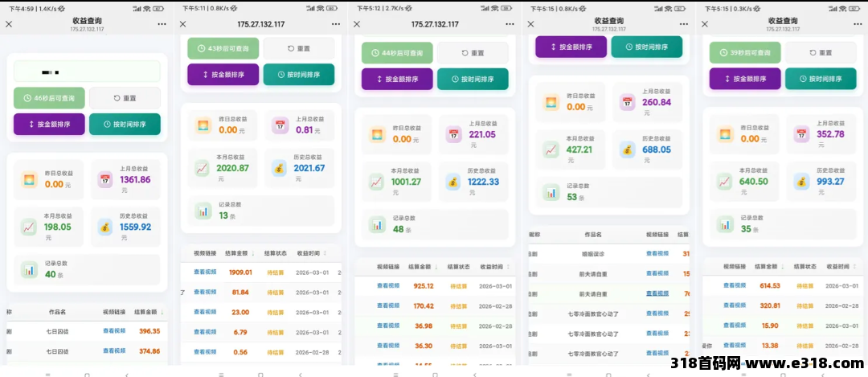Click the trend chart icon beside 本月总收益 640.50

coord(725,181)
